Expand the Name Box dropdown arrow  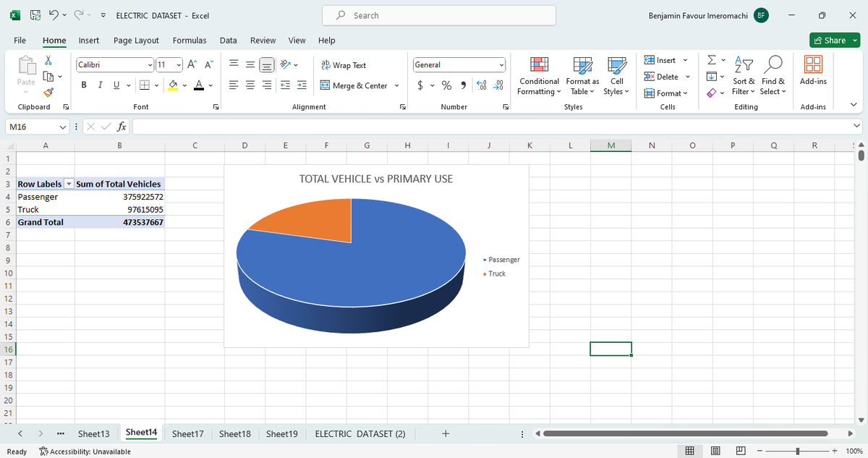tap(64, 127)
